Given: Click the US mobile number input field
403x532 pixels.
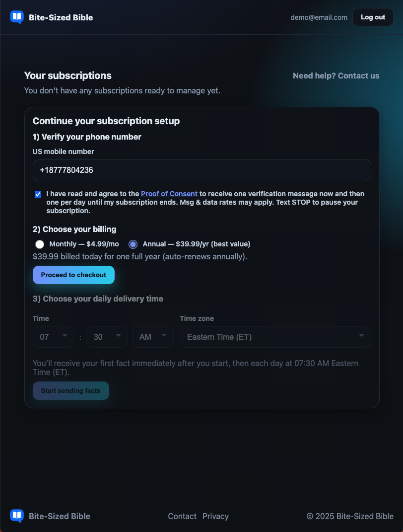Looking at the screenshot, I should 201,170.
